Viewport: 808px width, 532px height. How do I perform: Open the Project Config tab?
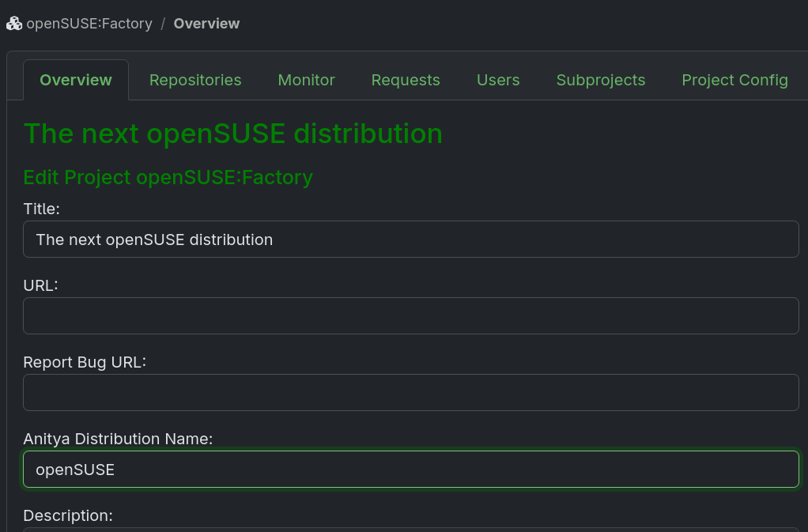pyautogui.click(x=734, y=80)
